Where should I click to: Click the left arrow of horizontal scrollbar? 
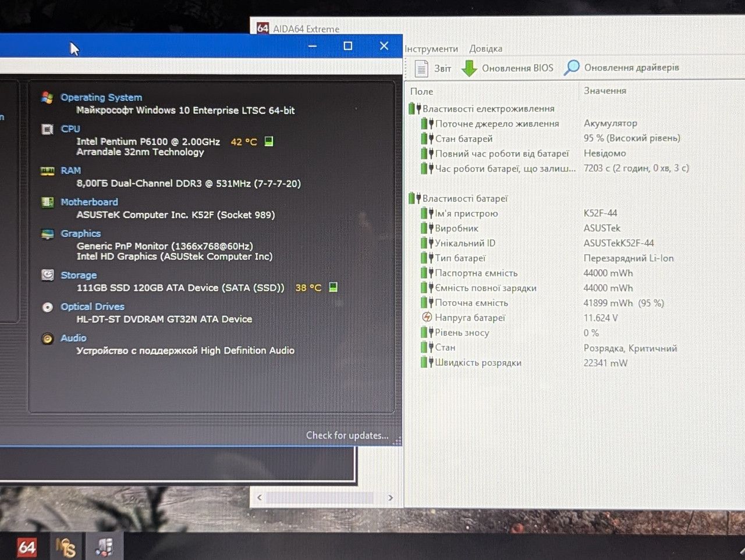coord(260,498)
